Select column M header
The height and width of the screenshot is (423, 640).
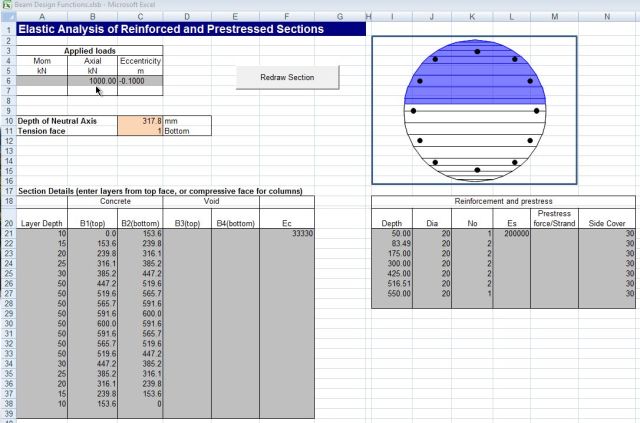point(554,17)
